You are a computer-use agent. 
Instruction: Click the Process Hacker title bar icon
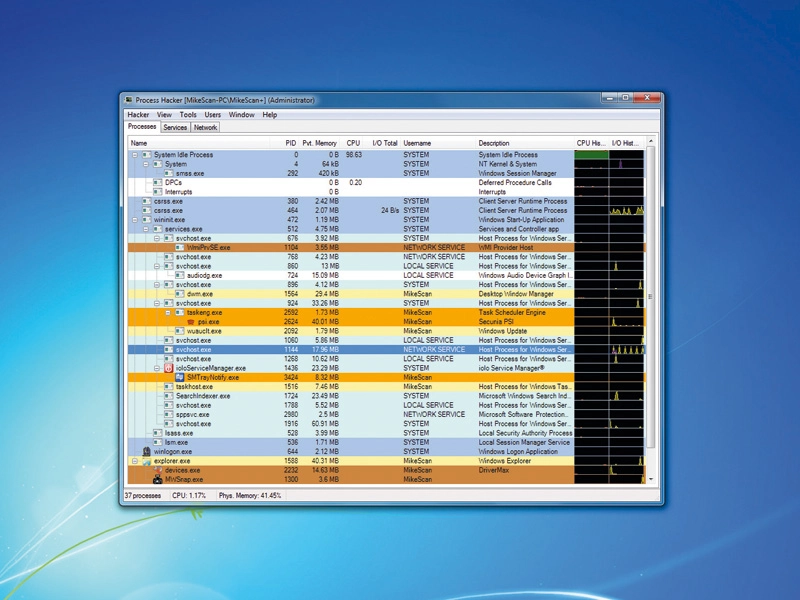pos(129,100)
